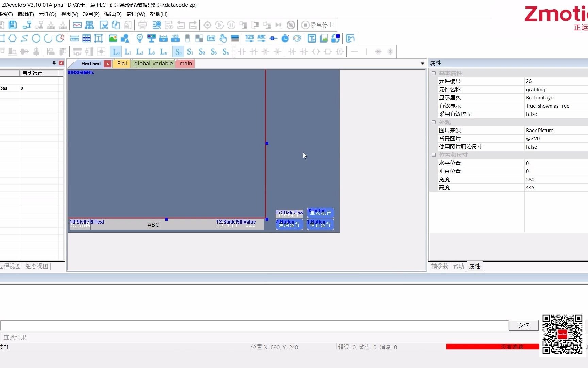The image size is (588, 368).
Task: Select the slider element tool
Action: (x=273, y=38)
